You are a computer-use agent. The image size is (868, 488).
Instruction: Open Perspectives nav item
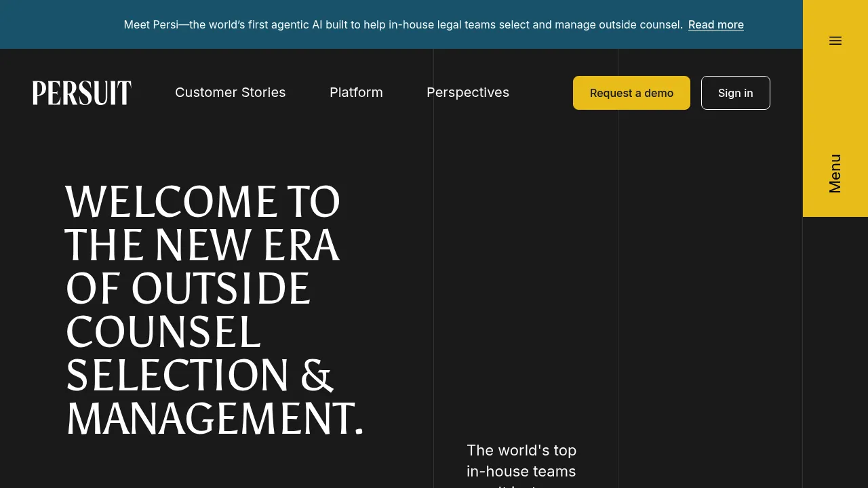[x=468, y=92]
